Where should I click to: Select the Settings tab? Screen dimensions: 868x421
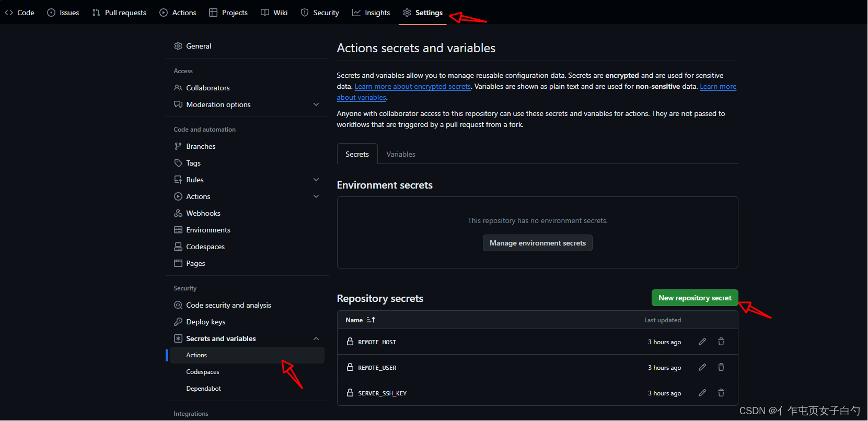[x=423, y=13]
